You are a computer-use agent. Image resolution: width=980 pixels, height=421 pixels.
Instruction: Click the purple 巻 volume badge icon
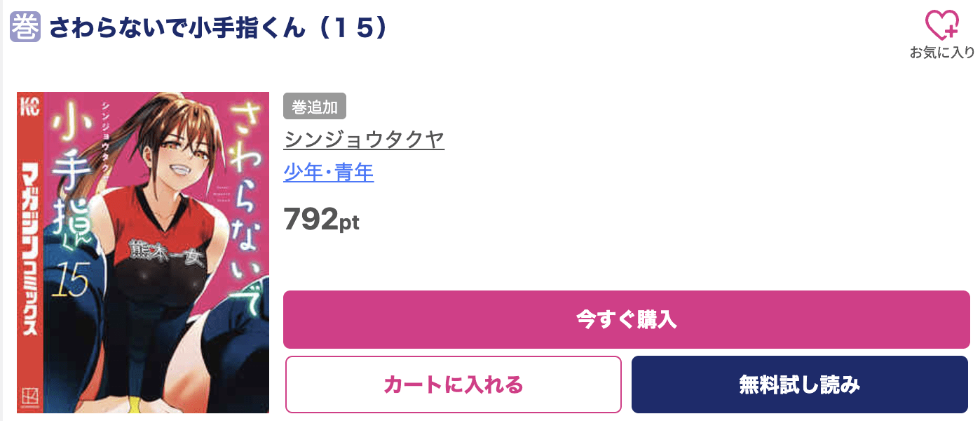click(25, 27)
